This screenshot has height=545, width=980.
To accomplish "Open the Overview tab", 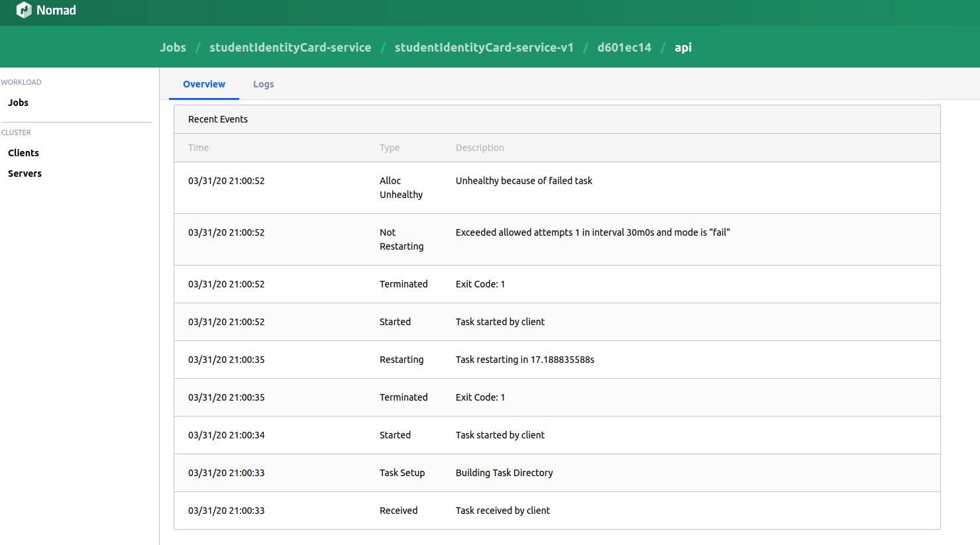I will click(203, 84).
